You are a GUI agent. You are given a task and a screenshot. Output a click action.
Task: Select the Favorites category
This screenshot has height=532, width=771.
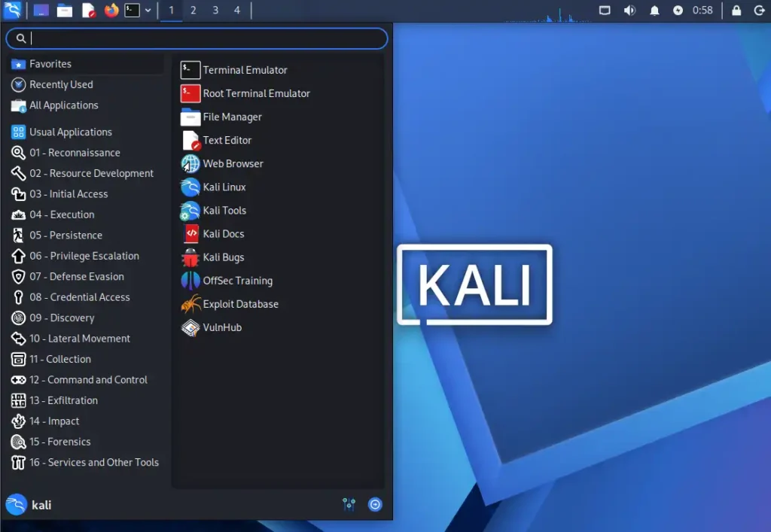pos(86,64)
